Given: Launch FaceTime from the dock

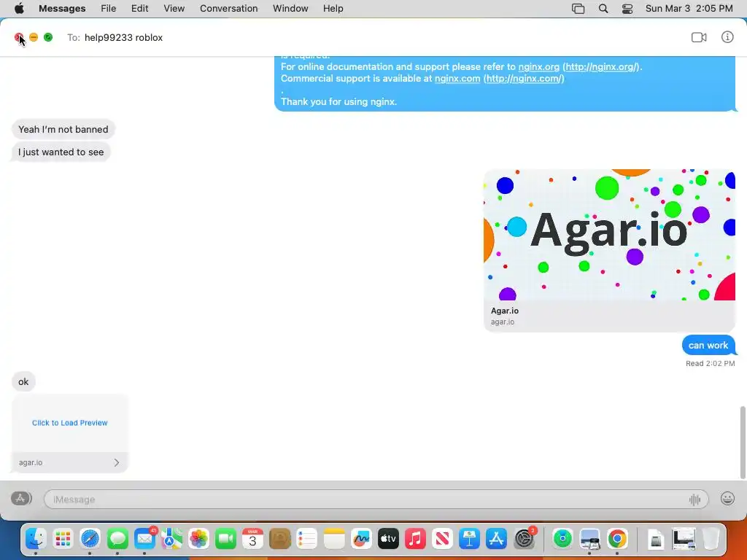Looking at the screenshot, I should 226,539.
